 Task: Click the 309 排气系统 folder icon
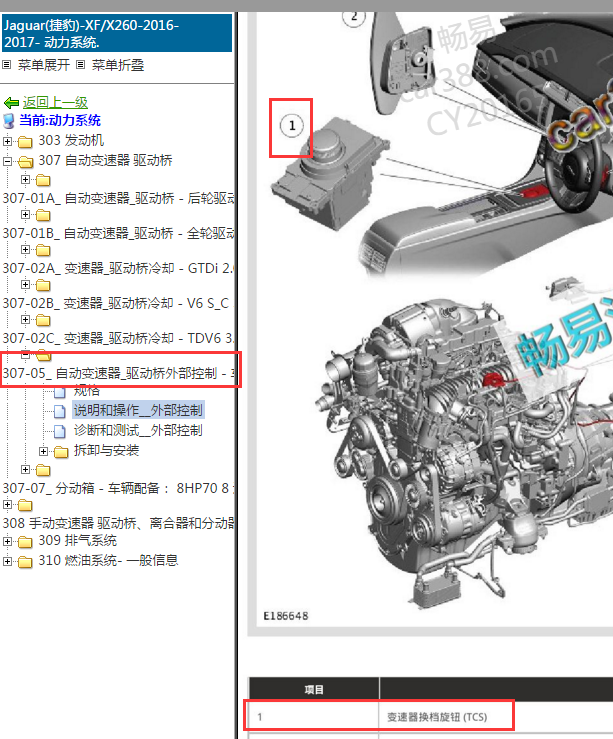pos(25,542)
